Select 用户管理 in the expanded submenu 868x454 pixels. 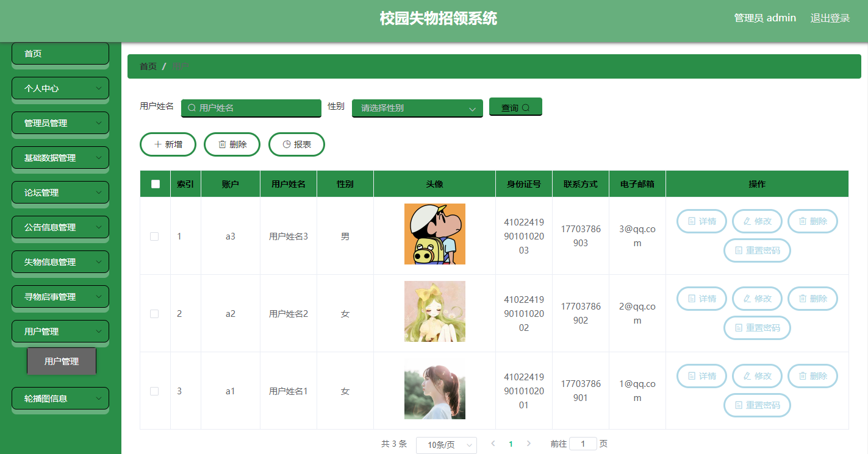point(61,361)
